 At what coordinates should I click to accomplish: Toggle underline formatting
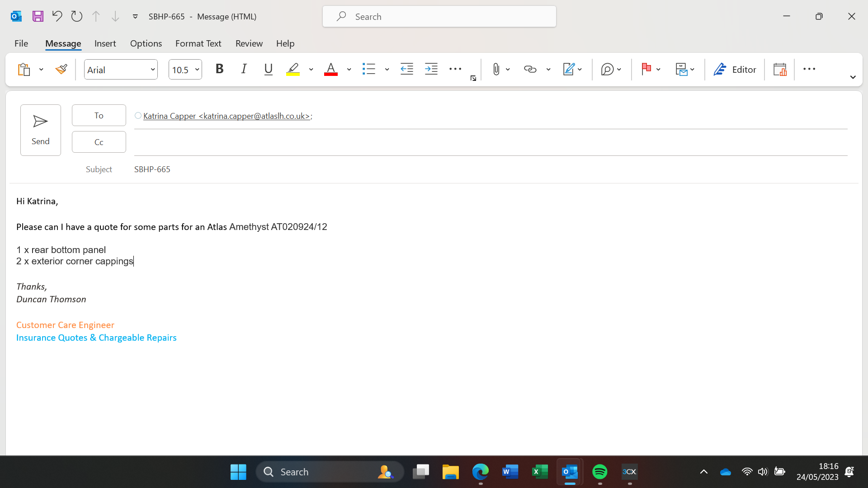(268, 69)
